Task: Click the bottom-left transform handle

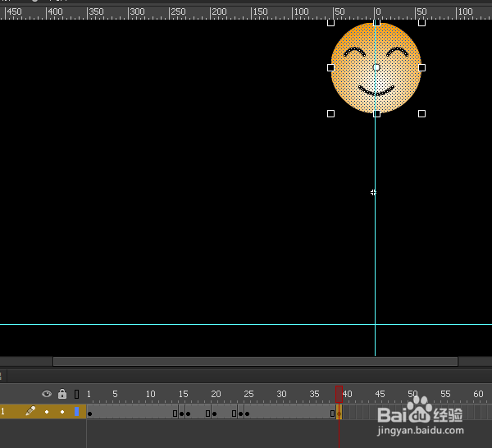Action: click(330, 114)
